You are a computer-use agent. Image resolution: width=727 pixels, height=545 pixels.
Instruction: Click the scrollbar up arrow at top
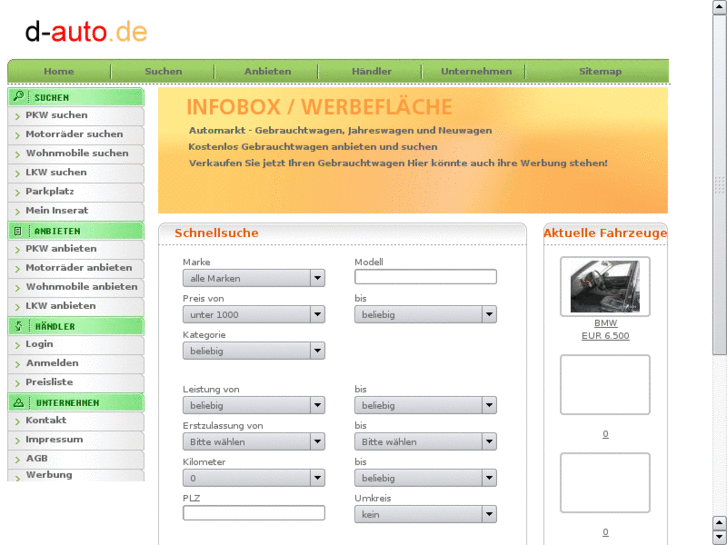point(719,7)
